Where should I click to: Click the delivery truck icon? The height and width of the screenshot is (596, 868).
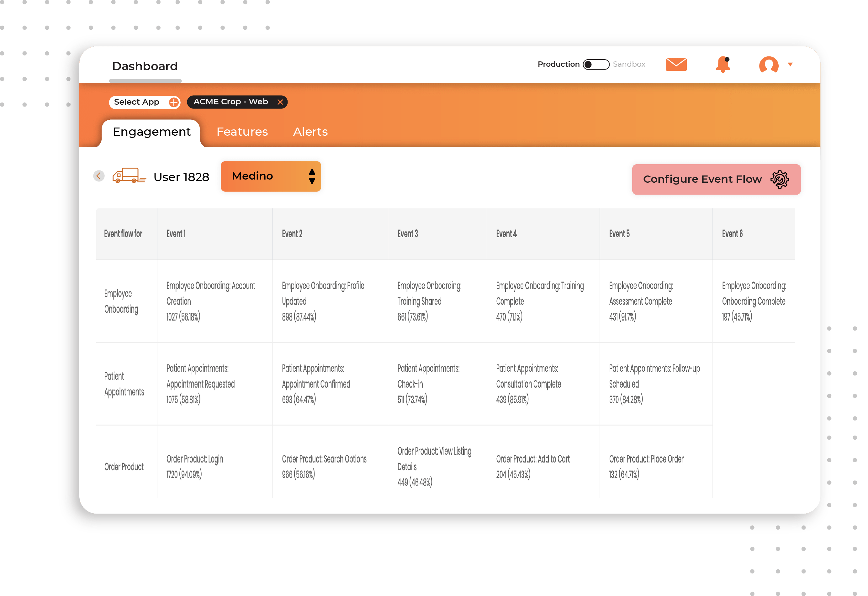129,175
